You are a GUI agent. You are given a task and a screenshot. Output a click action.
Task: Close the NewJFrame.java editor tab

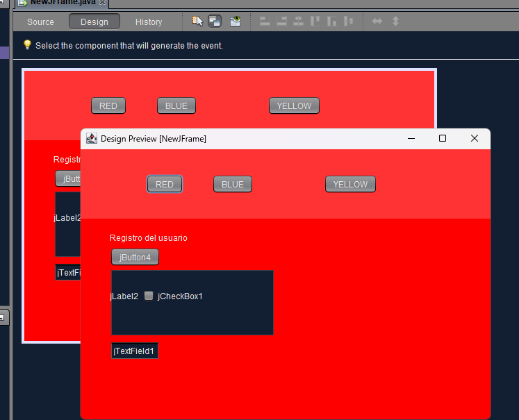[x=102, y=2]
